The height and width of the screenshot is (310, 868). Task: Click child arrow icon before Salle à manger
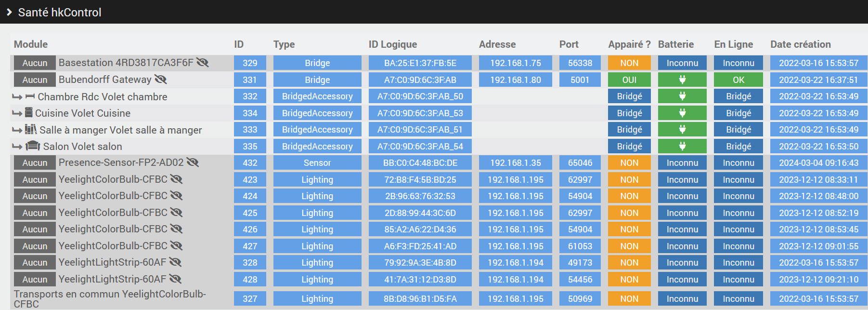pyautogui.click(x=17, y=130)
